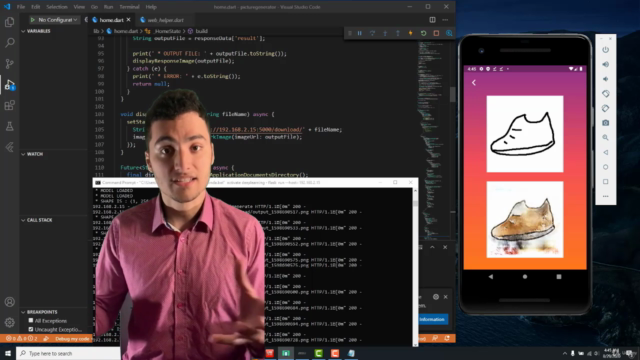Click emulator sidebar overview square
The height and width of the screenshot is (360, 640).
click(x=606, y=182)
